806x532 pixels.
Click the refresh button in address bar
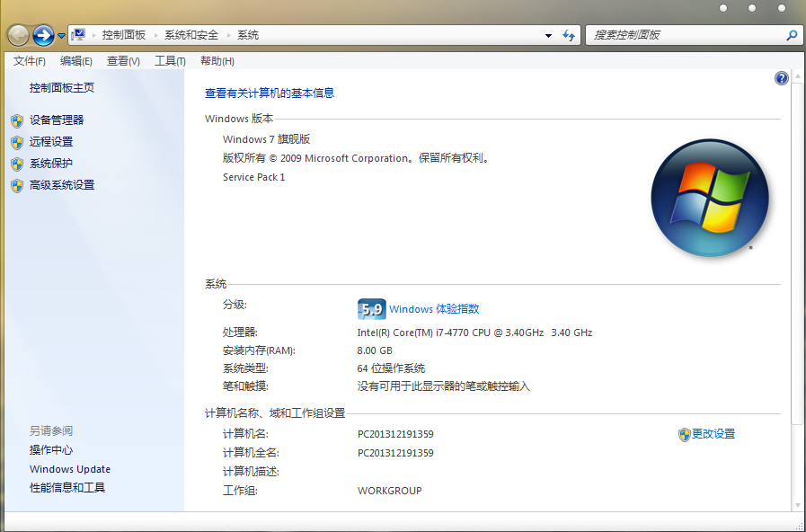tap(569, 35)
